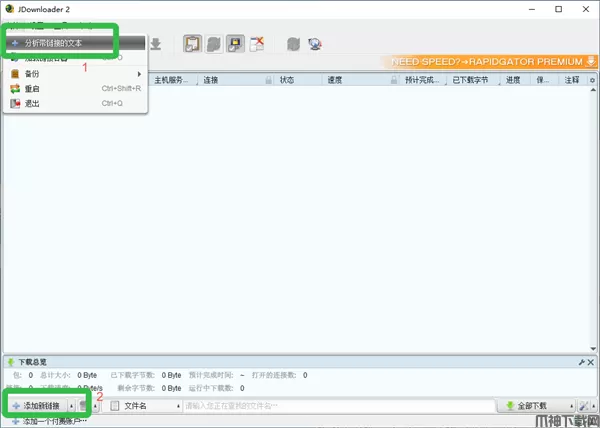Viewport: 600px width, 428px height.
Task: Choose 退出 from the file menu
Action: point(76,103)
